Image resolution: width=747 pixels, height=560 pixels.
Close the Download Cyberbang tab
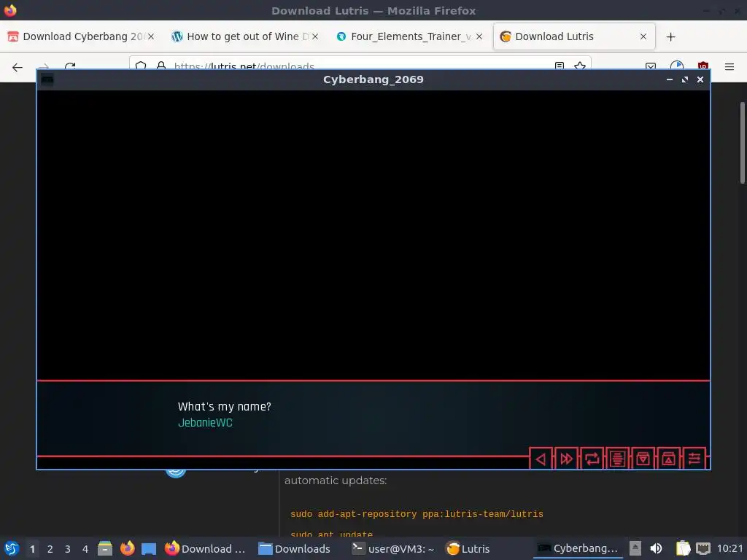click(150, 36)
